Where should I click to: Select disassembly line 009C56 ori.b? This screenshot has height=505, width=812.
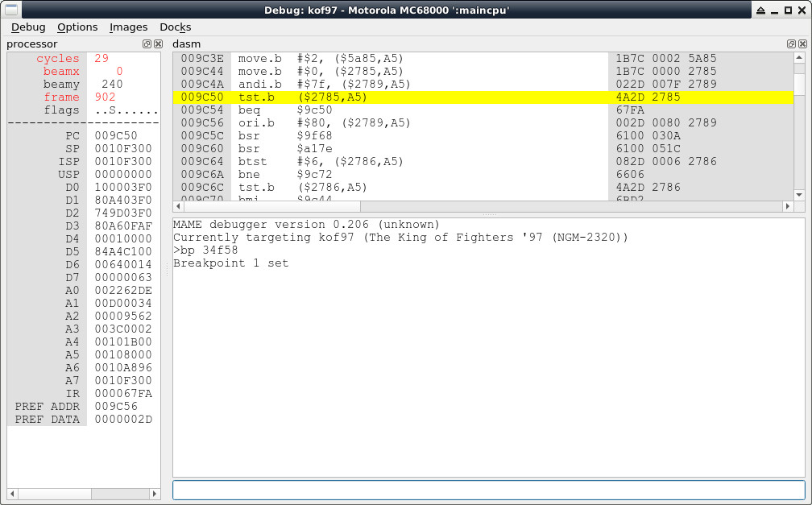(x=483, y=122)
